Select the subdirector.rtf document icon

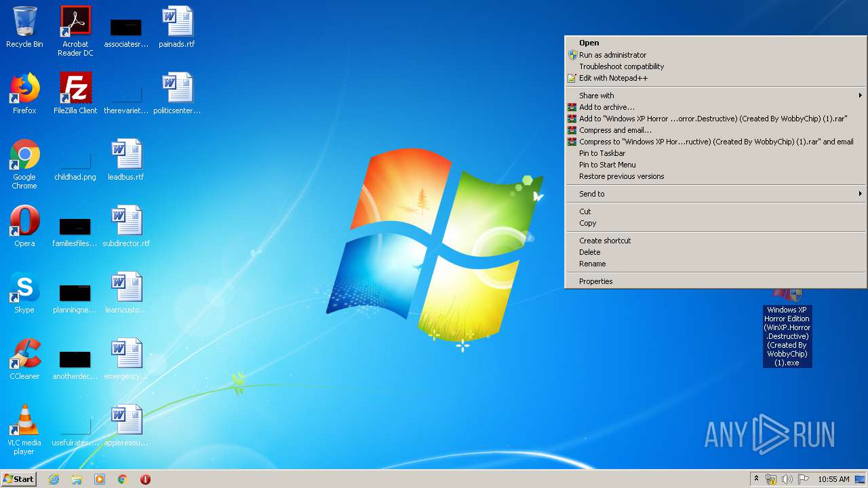click(126, 226)
